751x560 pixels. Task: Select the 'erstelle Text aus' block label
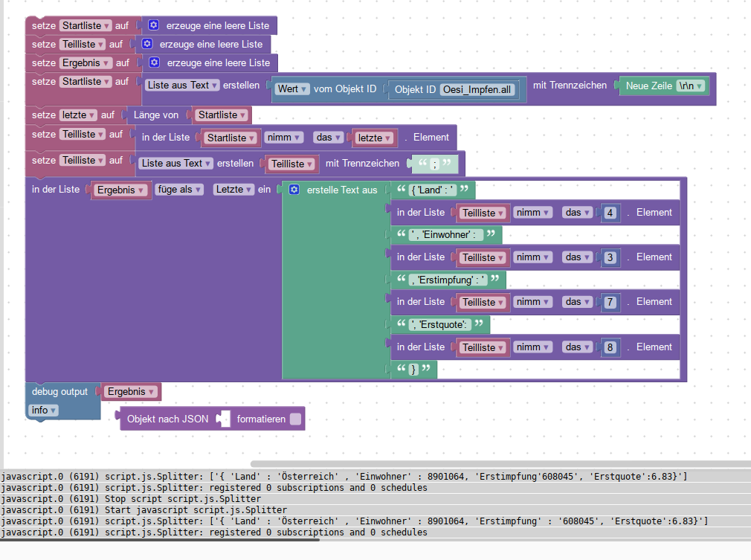pyautogui.click(x=342, y=190)
